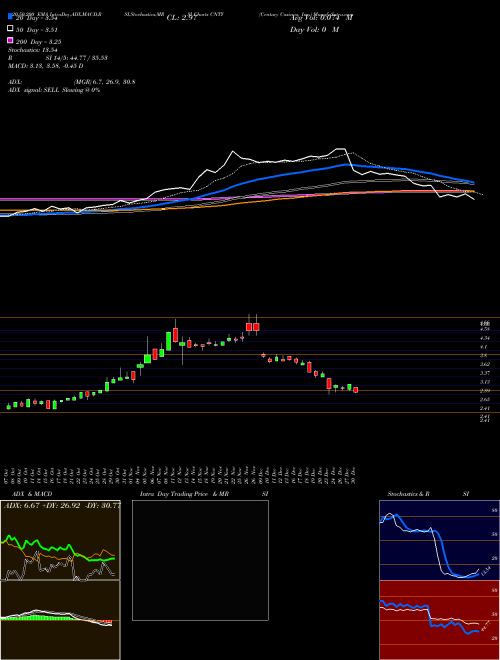
Task: Click the rotated 13.54 stochastic value label
Action: [x=486, y=571]
